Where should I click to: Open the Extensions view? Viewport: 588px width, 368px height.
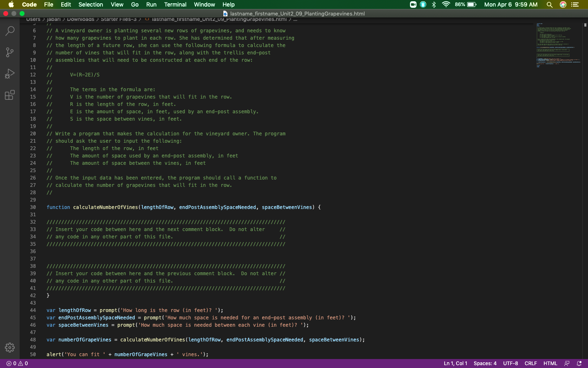[10, 95]
